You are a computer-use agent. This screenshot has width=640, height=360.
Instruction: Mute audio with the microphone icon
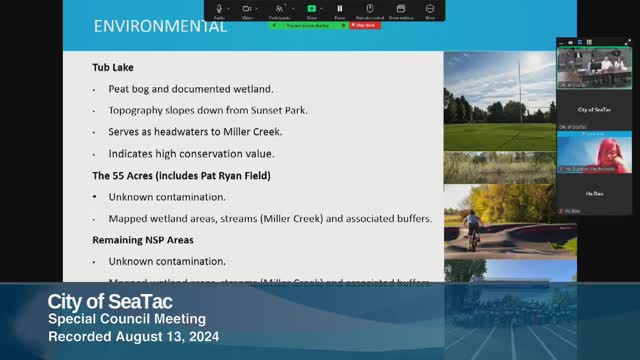coord(219,9)
